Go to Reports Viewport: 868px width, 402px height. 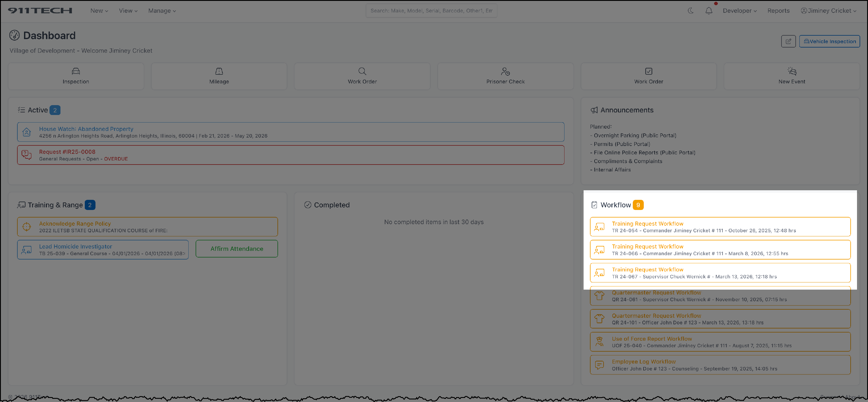tap(778, 10)
